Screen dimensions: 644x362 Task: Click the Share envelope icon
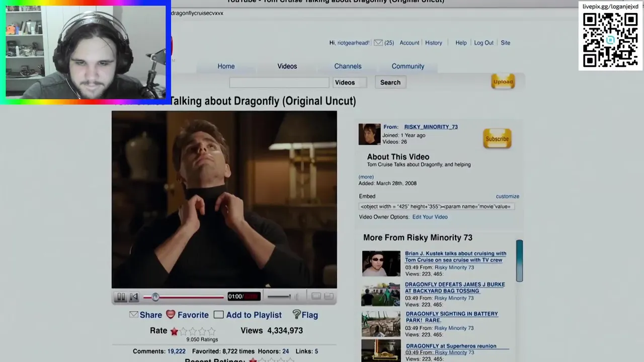pyautogui.click(x=133, y=315)
